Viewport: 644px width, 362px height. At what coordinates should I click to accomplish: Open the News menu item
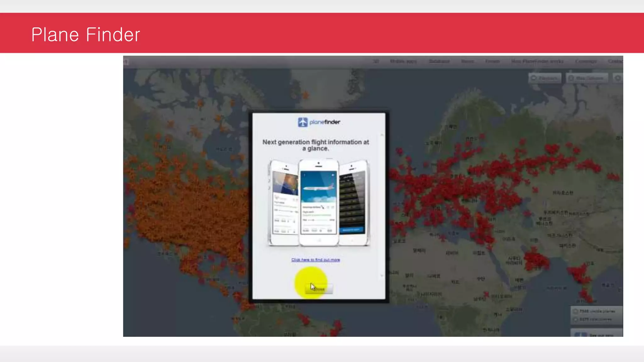coord(467,61)
